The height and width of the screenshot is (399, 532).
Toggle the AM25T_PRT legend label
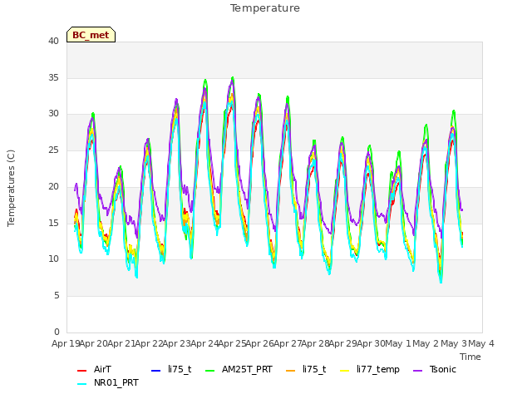[247, 369]
